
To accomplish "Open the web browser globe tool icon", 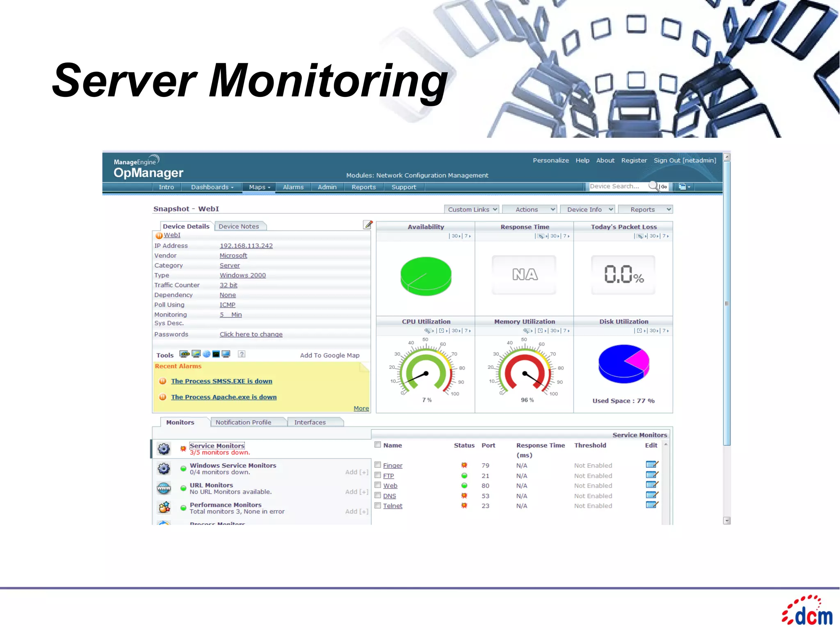I will tap(206, 354).
